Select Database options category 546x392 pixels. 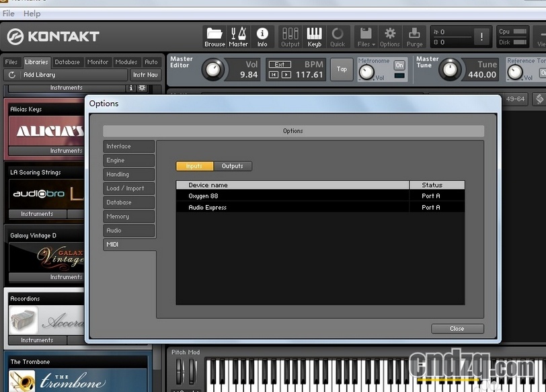pos(129,202)
